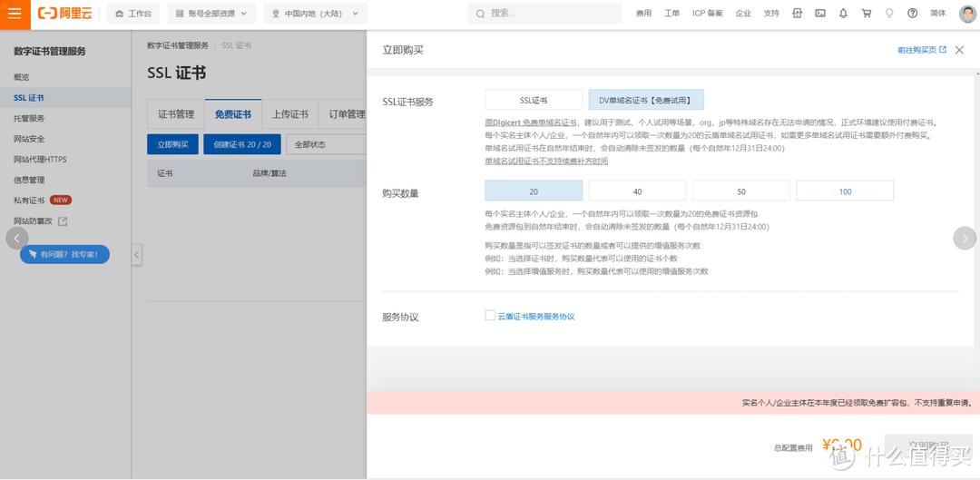Open the 全部状态 status filter dropdown
The image size is (980, 480).
click(327, 144)
